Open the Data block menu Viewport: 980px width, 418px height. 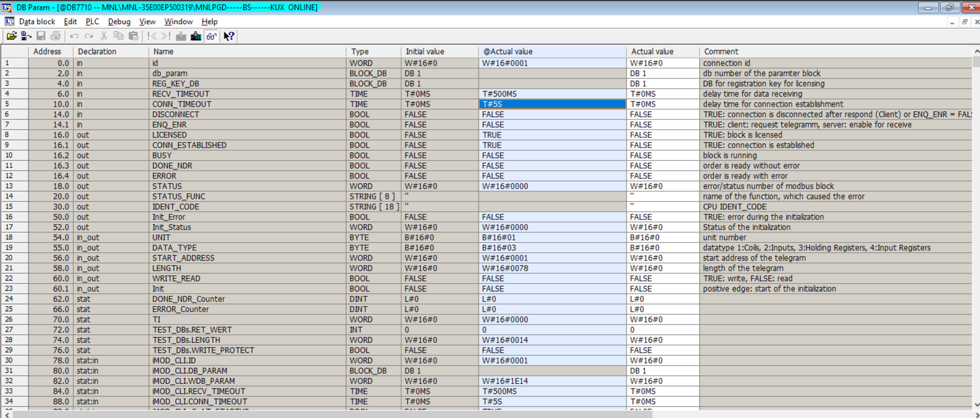click(x=36, y=22)
